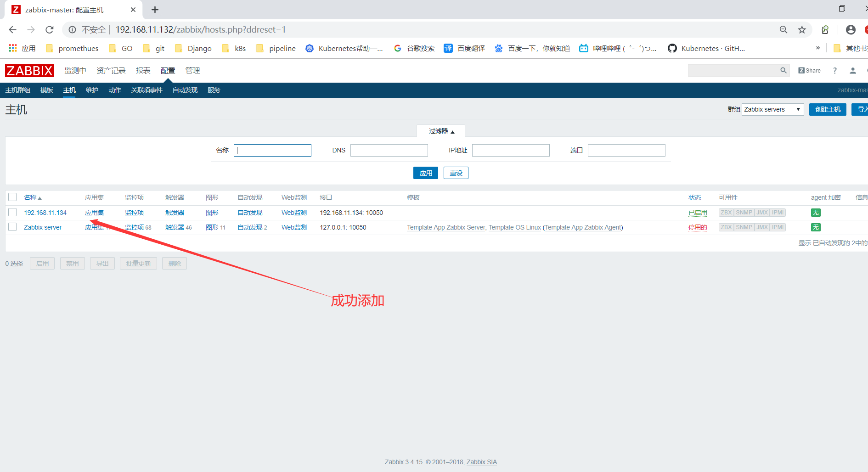
Task: Open the 群组 Zabbix servers dropdown
Action: (x=772, y=109)
